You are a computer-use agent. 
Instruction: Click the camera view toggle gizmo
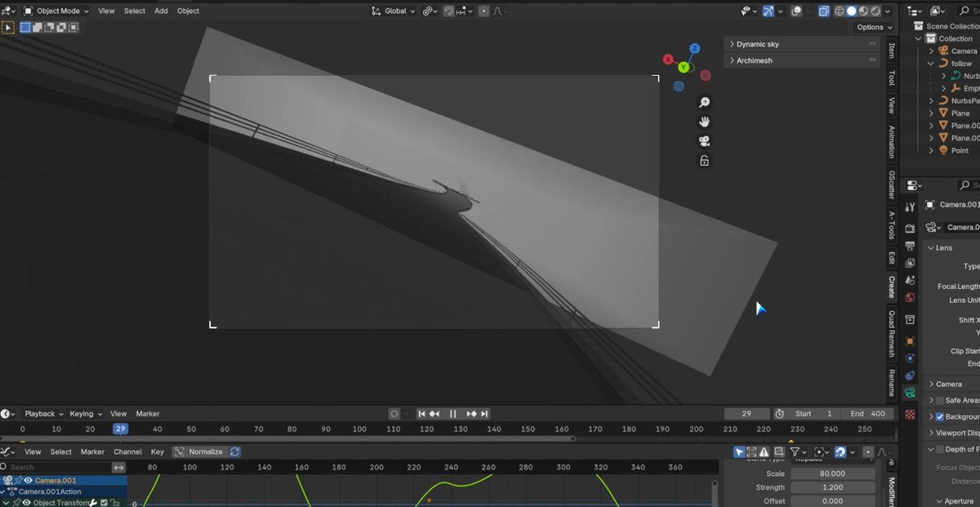click(x=704, y=140)
